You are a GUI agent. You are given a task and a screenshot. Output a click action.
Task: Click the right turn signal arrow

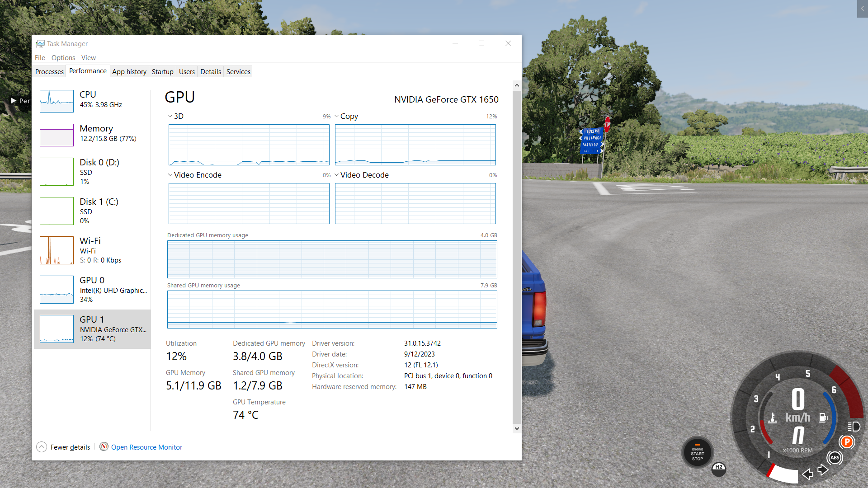(823, 470)
